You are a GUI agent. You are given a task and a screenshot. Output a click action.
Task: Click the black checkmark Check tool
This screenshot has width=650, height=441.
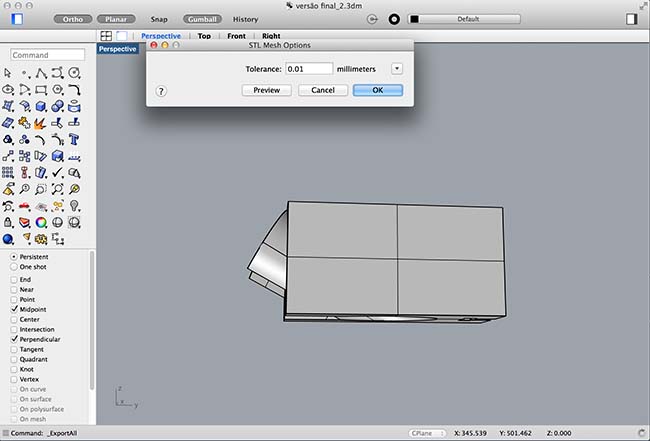point(58,172)
